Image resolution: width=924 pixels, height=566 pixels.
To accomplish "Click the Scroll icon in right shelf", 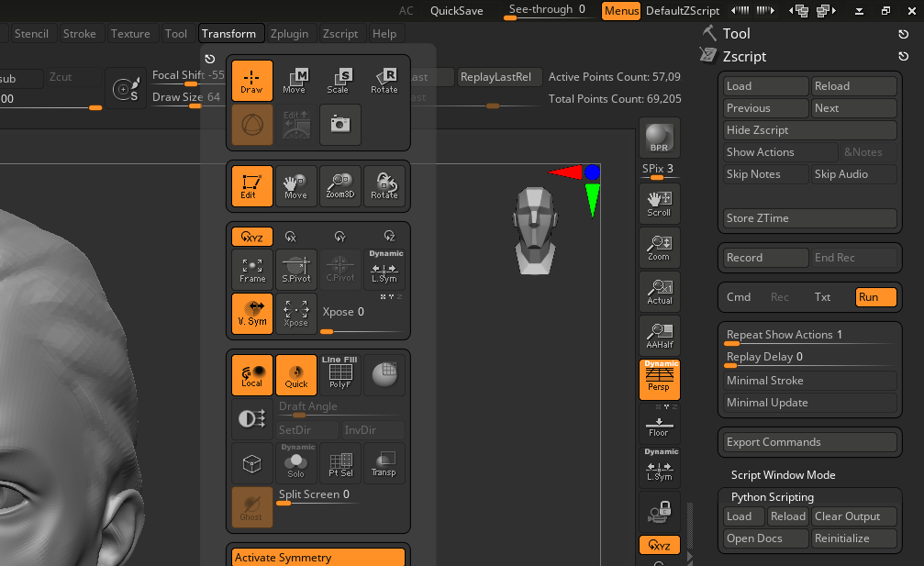I will click(660, 204).
